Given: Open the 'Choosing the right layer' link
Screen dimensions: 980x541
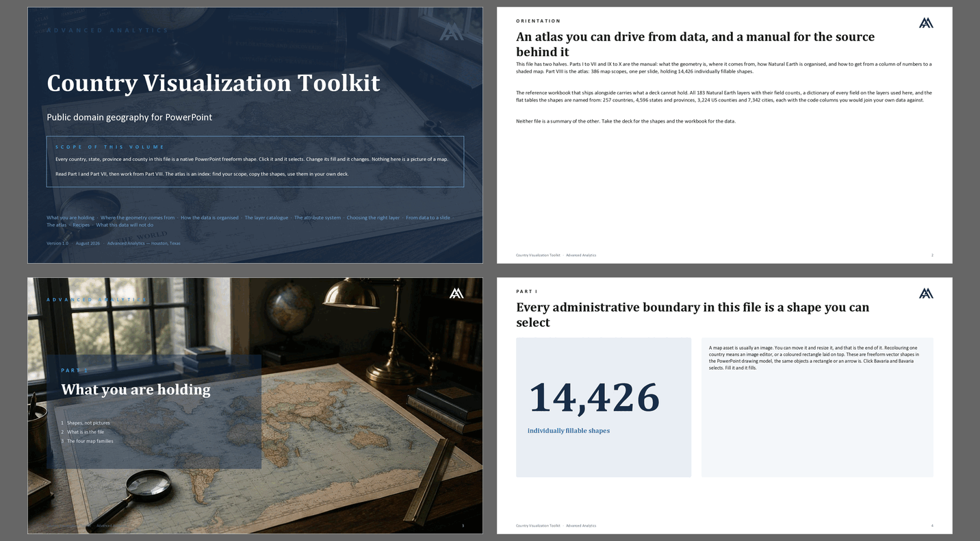Looking at the screenshot, I should point(373,218).
